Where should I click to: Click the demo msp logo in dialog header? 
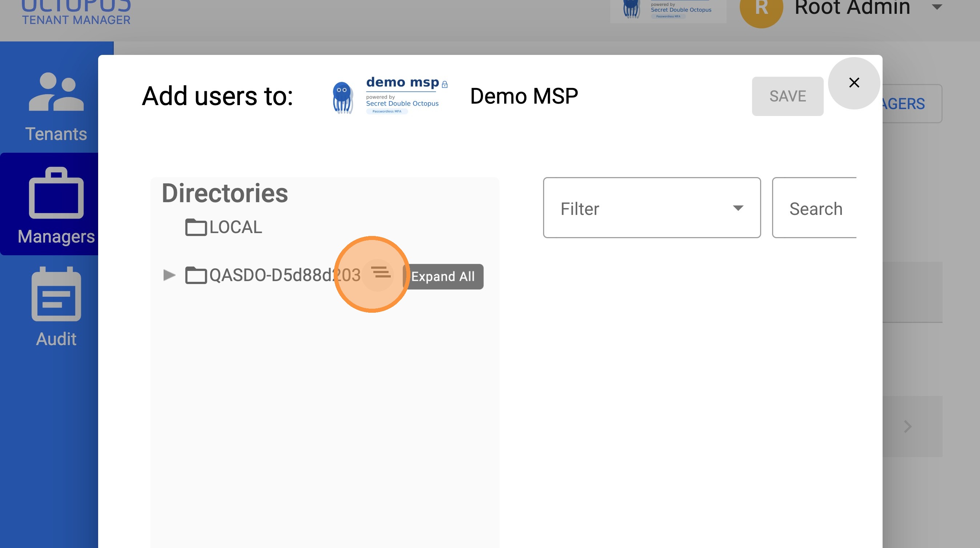[x=390, y=96]
